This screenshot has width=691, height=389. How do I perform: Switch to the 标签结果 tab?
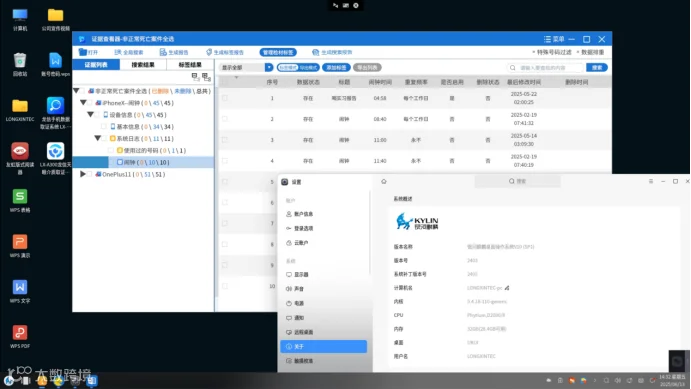point(190,65)
